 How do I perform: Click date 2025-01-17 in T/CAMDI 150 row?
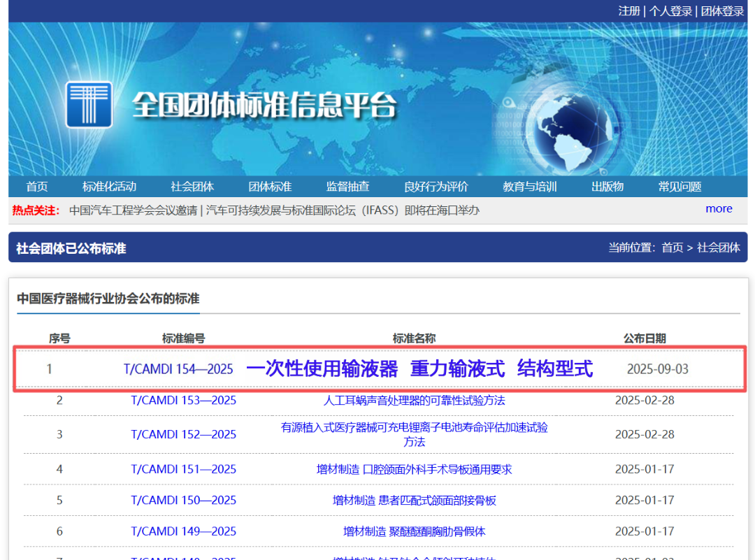[x=645, y=501]
